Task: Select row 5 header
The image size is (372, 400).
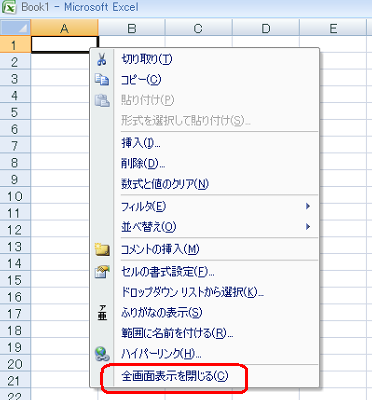Action: click(15, 112)
